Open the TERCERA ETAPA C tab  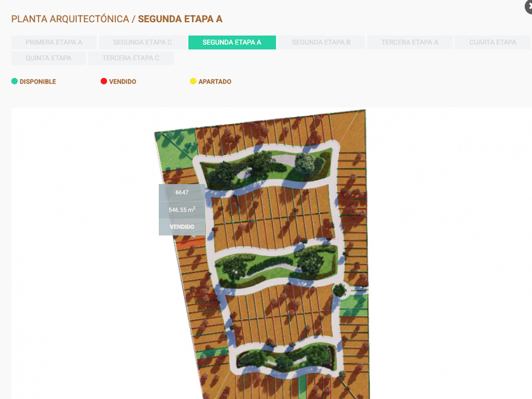tap(131, 58)
